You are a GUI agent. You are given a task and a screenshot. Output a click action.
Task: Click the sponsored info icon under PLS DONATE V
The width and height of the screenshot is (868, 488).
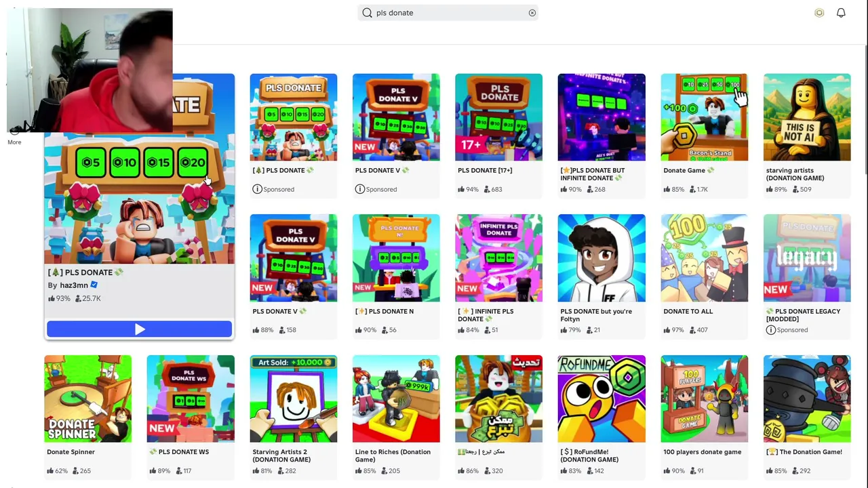click(359, 189)
